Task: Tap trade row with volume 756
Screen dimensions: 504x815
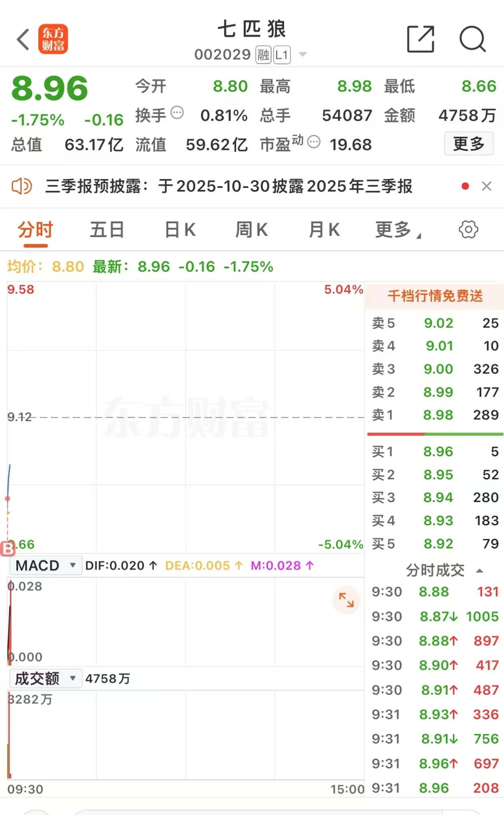Action: pos(435,739)
